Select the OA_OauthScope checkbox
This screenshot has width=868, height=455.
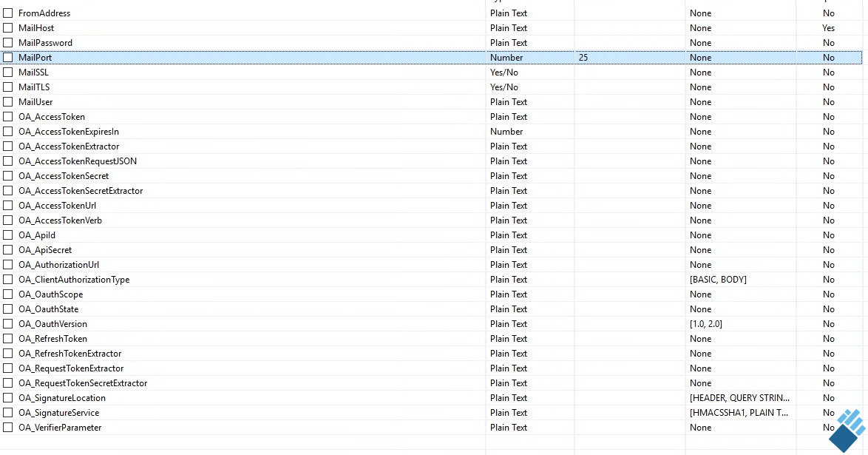(x=7, y=294)
